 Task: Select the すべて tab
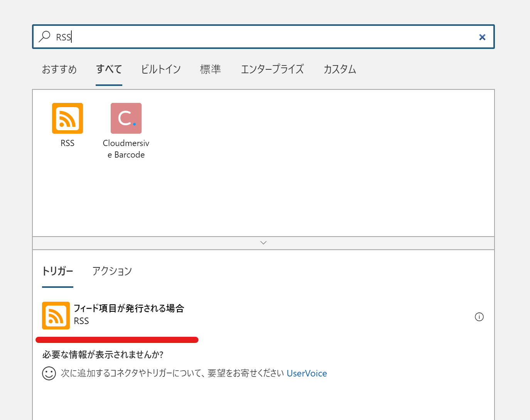click(109, 69)
